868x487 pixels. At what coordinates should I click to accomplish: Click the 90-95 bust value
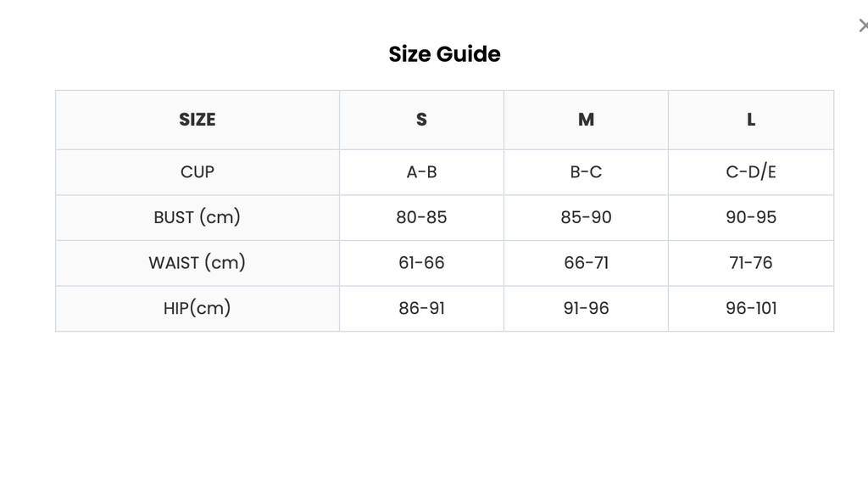tap(751, 218)
